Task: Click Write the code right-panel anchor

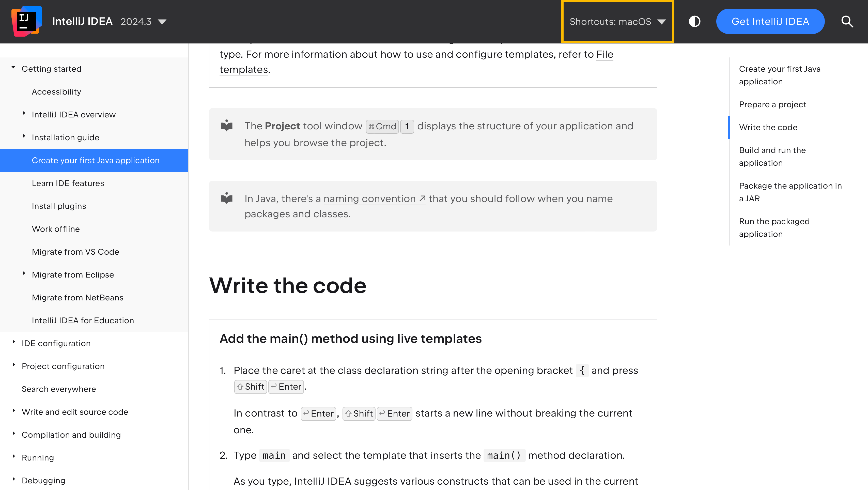Action: point(768,127)
